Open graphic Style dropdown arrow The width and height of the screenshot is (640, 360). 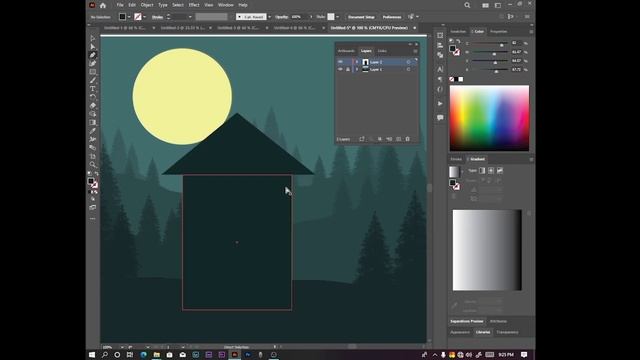[x=337, y=17]
